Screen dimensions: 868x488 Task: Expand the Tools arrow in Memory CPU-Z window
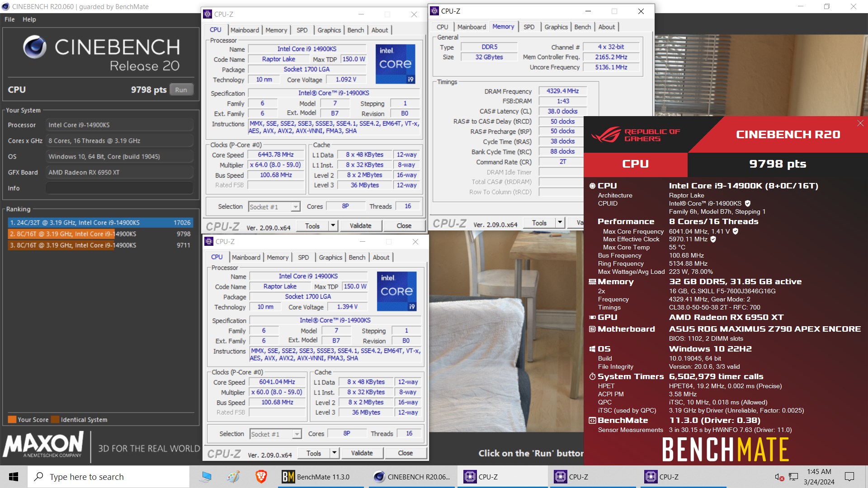(x=560, y=222)
